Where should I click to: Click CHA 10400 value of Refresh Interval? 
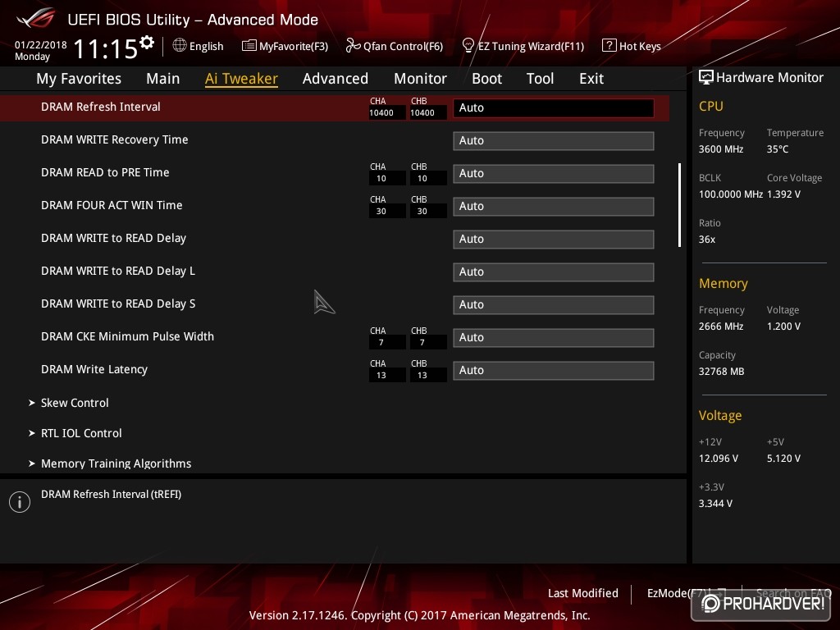(387, 112)
